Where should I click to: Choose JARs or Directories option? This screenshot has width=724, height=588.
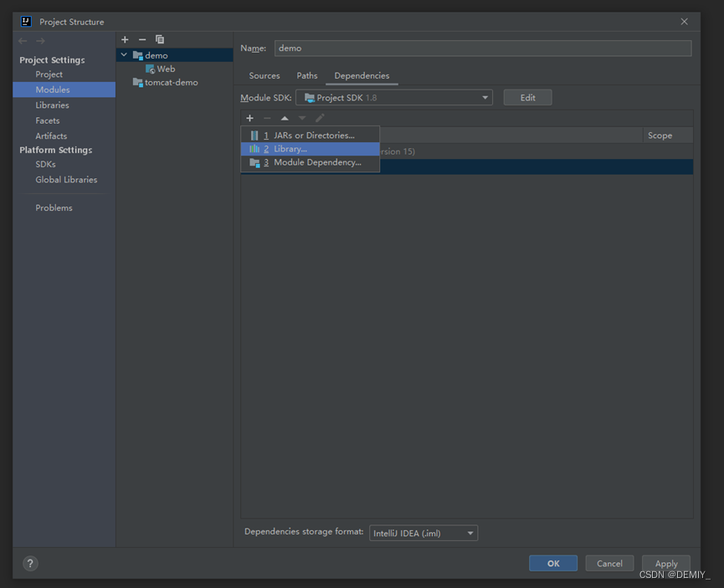point(311,135)
